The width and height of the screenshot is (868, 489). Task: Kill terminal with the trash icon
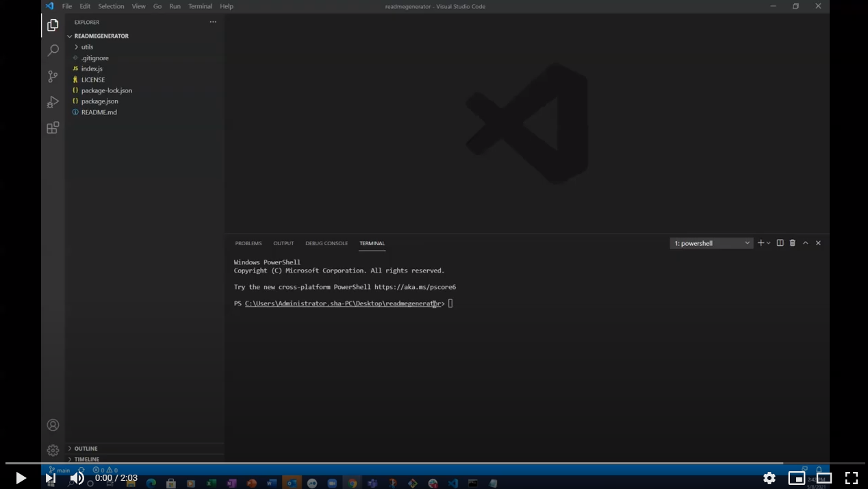click(793, 243)
